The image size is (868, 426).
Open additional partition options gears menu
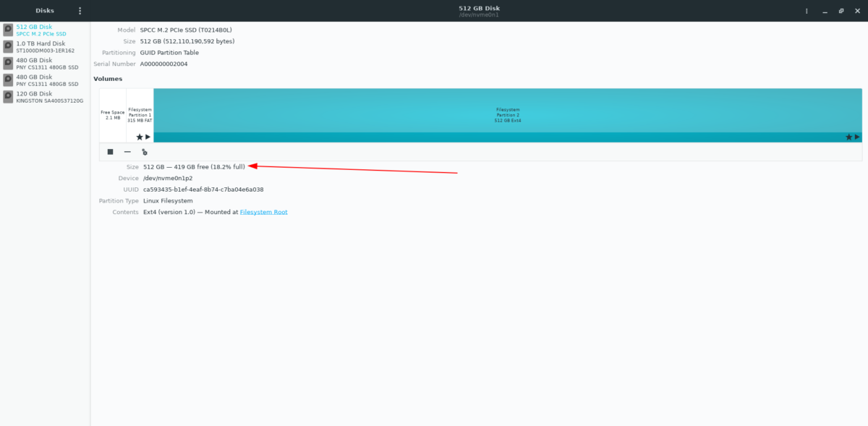pyautogui.click(x=145, y=152)
